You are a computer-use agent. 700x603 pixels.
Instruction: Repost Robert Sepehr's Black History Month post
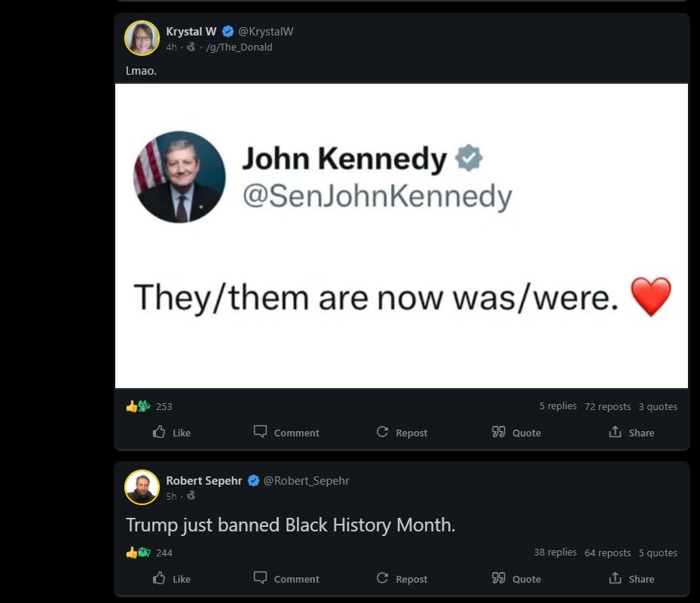pyautogui.click(x=402, y=579)
